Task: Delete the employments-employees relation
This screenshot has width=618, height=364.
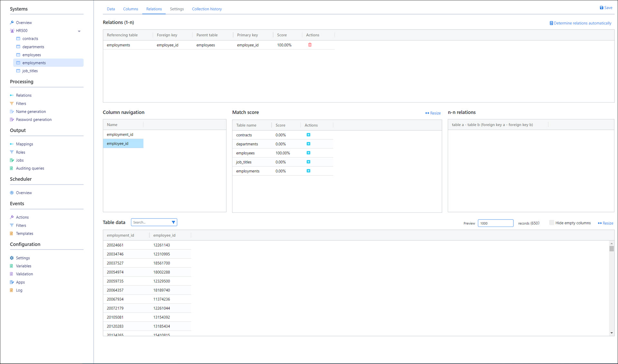Action: point(310,45)
